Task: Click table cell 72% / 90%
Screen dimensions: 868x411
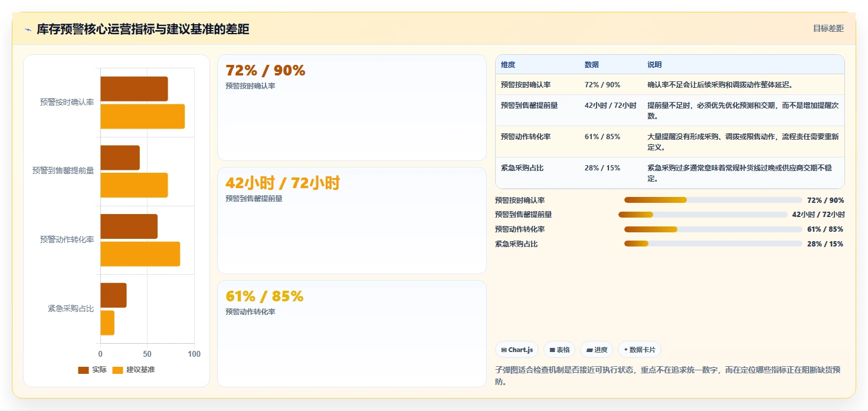Action: pyautogui.click(x=602, y=85)
